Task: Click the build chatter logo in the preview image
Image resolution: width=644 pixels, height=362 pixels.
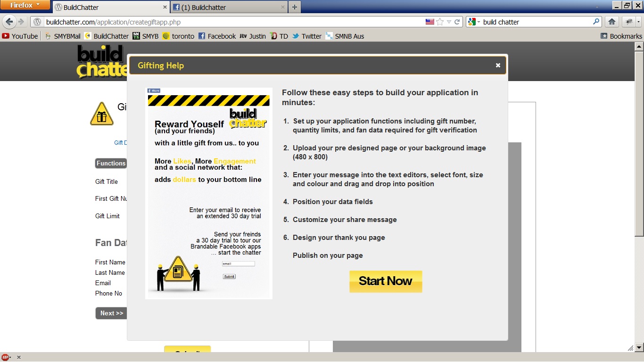Action: coord(248,119)
